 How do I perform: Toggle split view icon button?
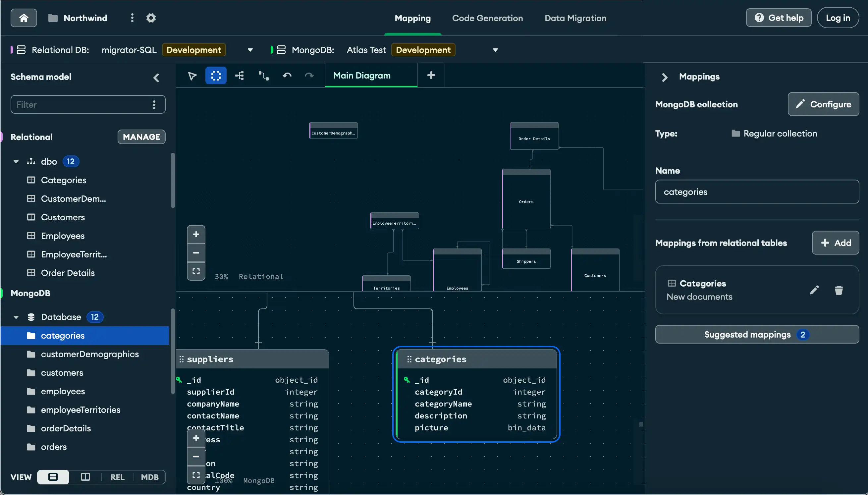(85, 476)
